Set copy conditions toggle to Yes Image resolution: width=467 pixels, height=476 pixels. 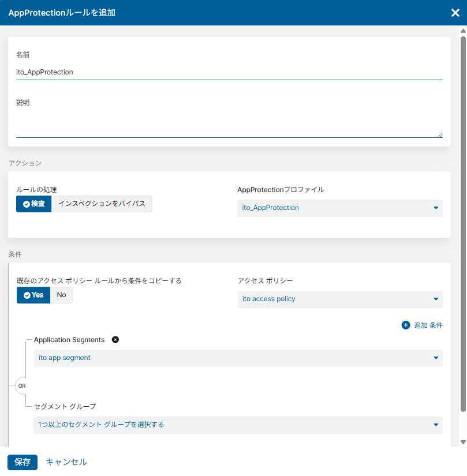(33, 295)
